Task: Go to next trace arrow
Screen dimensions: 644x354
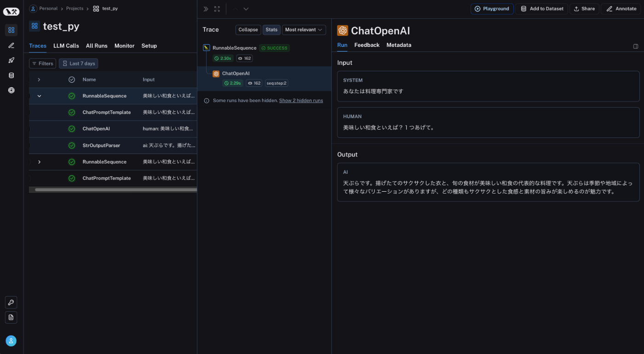Action: [246, 9]
